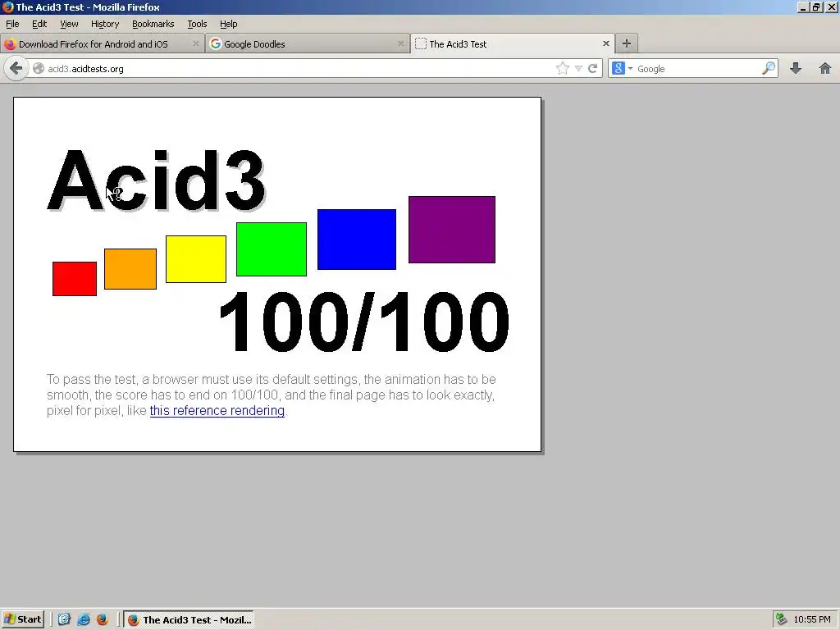Click the system tray network icon

pos(782,619)
